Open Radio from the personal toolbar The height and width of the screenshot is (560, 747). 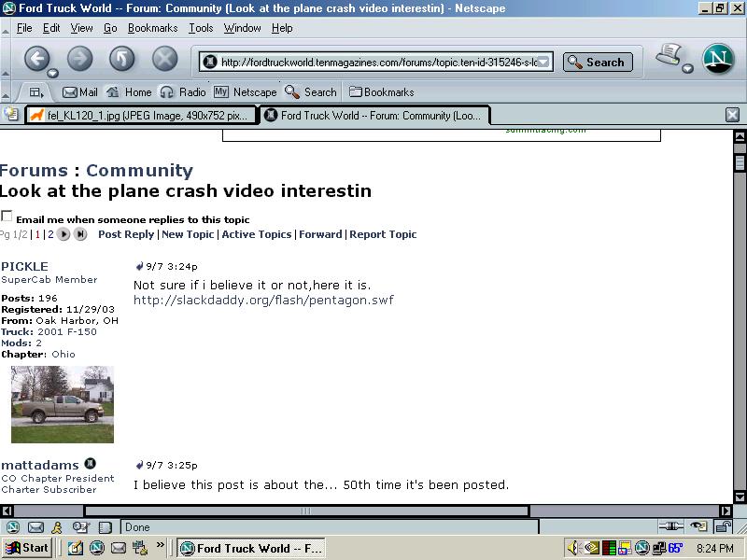[183, 92]
